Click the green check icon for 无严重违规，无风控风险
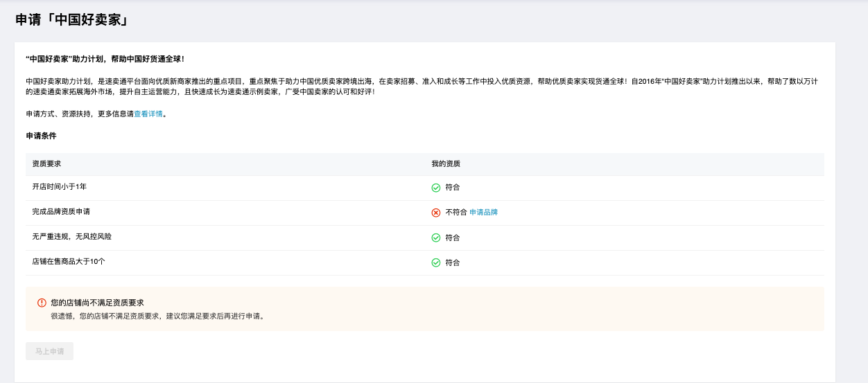Viewport: 868px width, 383px height. coord(436,238)
